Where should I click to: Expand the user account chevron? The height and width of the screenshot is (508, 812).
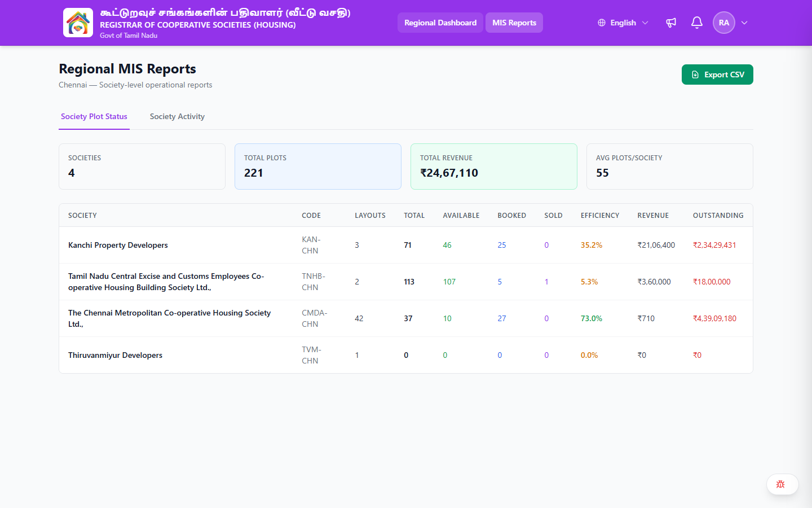tap(744, 23)
